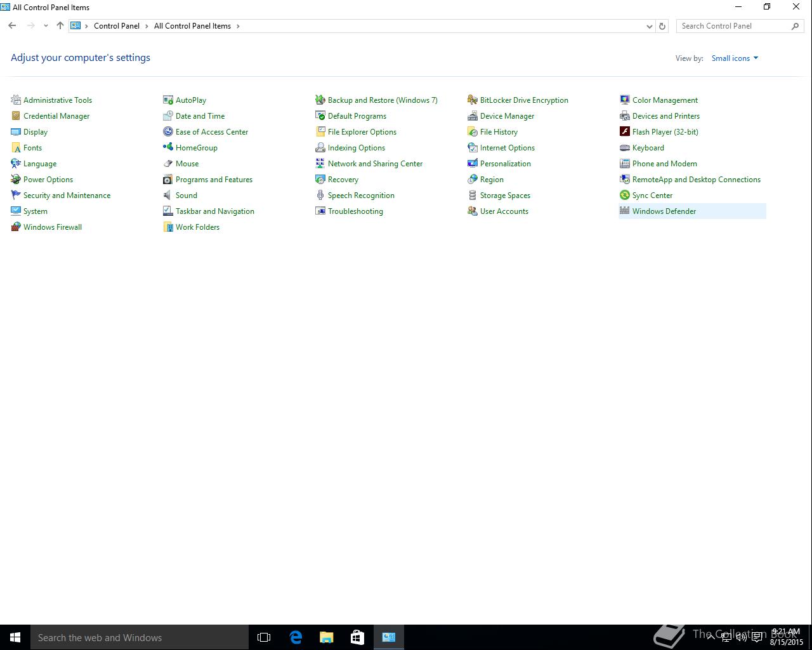
Task: Click the Display monitor icon
Action: (x=16, y=131)
